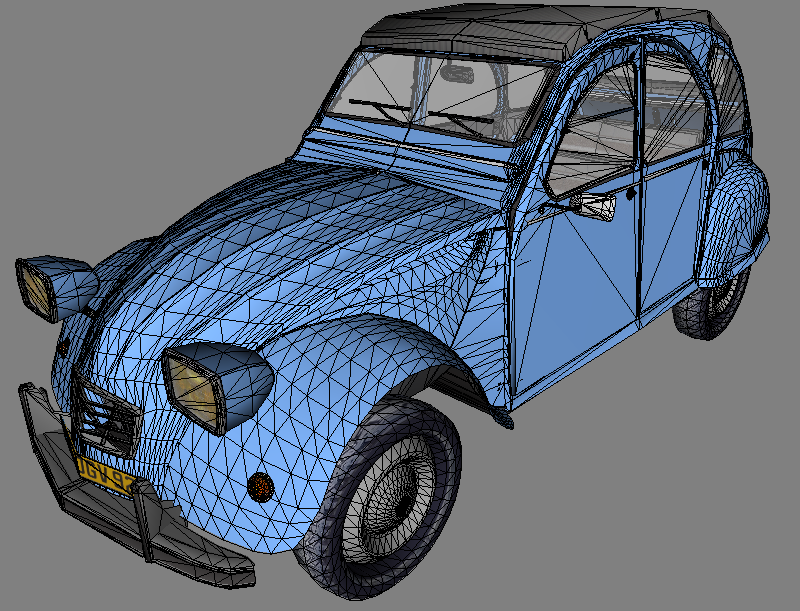The image size is (800, 611).
Task: Click the interior rear-view mirror
Action: pyautogui.click(x=458, y=74)
